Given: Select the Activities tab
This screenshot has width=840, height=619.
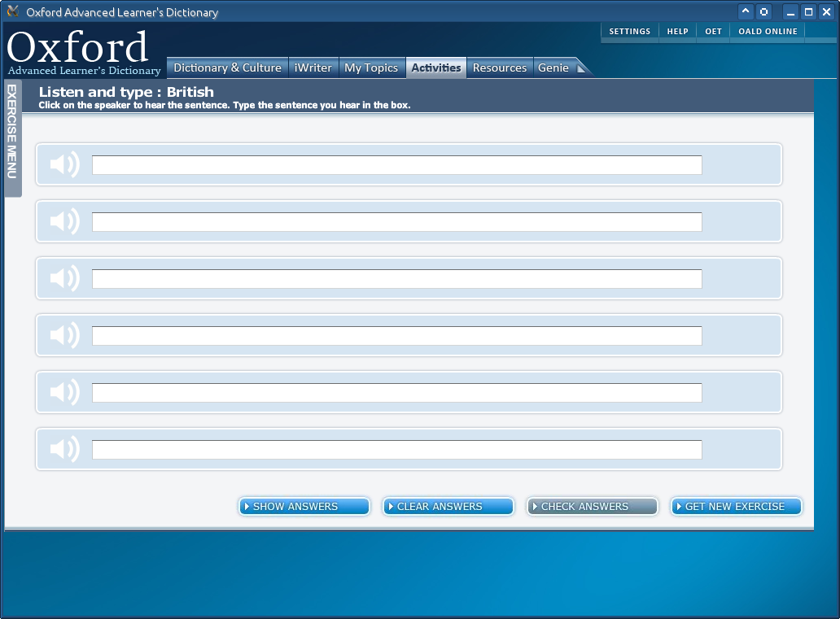Looking at the screenshot, I should click(436, 68).
